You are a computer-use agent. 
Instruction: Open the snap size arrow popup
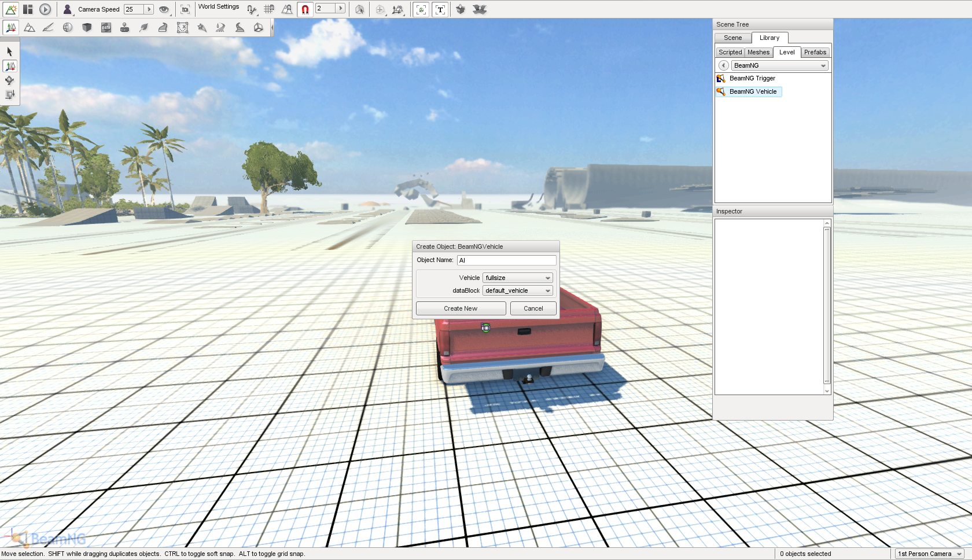coord(341,8)
